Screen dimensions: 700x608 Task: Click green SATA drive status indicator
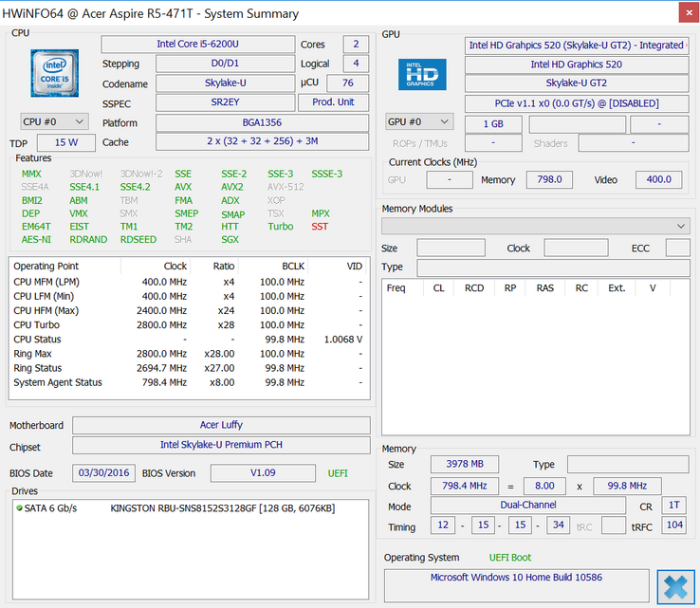[x=20, y=508]
